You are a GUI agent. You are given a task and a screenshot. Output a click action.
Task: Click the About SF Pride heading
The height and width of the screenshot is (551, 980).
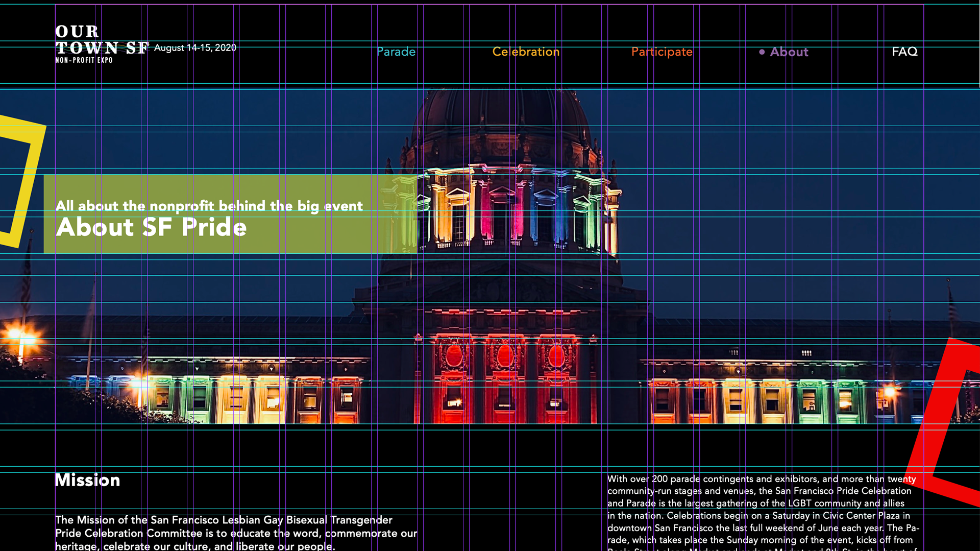(151, 227)
